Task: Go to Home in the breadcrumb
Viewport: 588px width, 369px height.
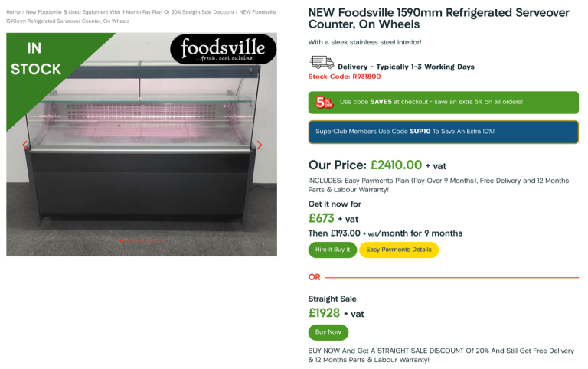Action: (13, 12)
